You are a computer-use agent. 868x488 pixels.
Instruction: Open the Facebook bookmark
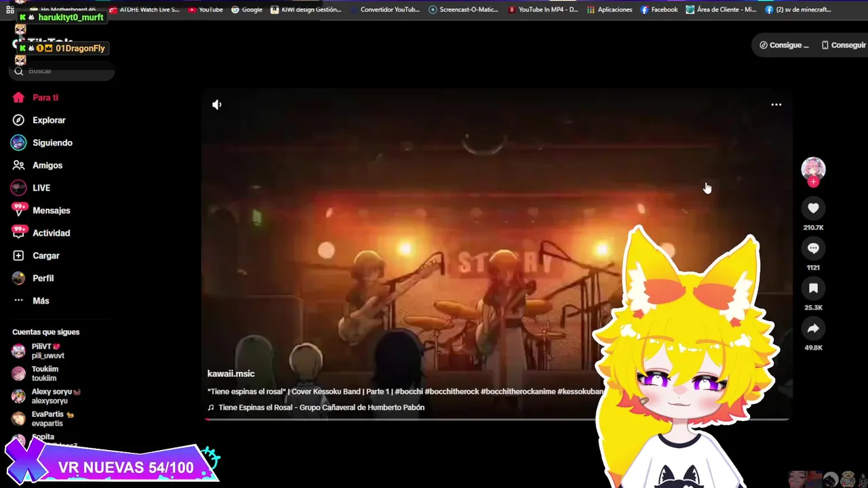pos(659,9)
